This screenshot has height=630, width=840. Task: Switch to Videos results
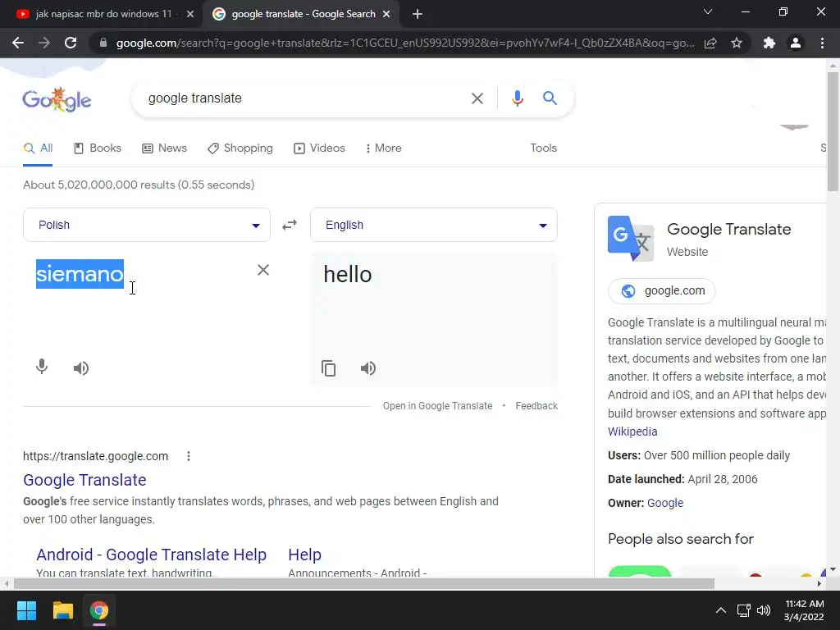click(x=319, y=148)
